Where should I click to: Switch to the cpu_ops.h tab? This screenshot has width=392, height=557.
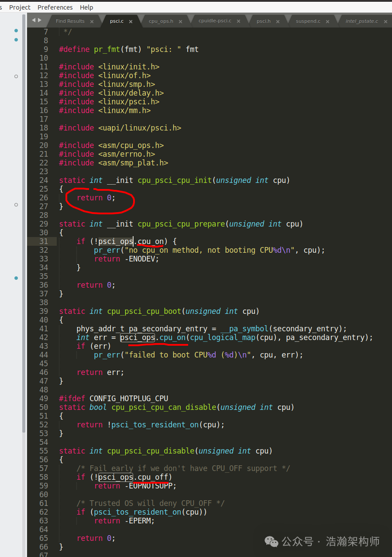click(x=161, y=21)
